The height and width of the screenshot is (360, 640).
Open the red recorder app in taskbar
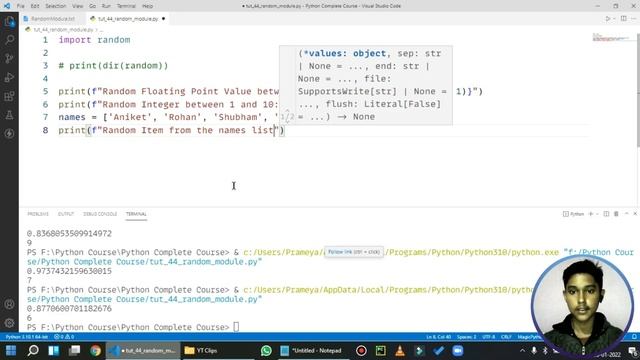point(361,351)
